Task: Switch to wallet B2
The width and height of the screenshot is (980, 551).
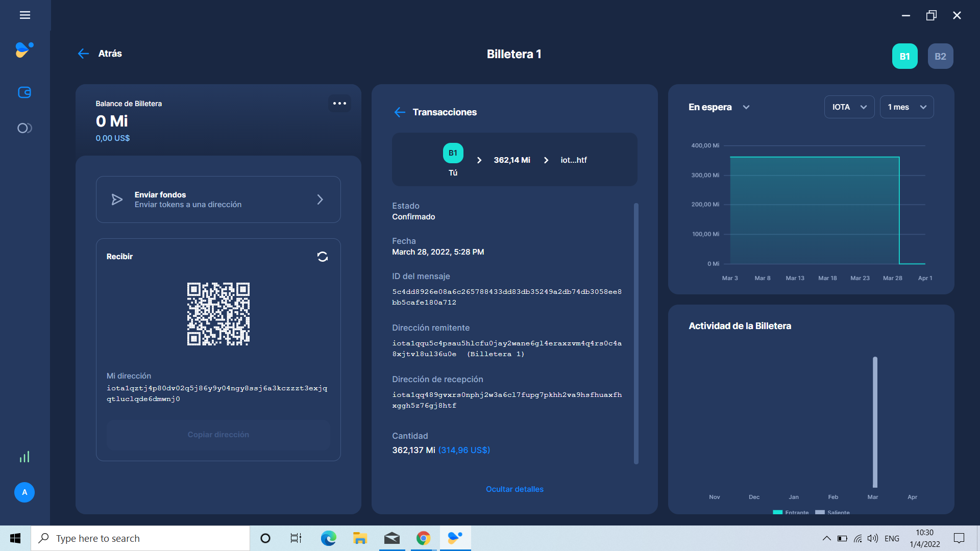Action: [x=940, y=56]
